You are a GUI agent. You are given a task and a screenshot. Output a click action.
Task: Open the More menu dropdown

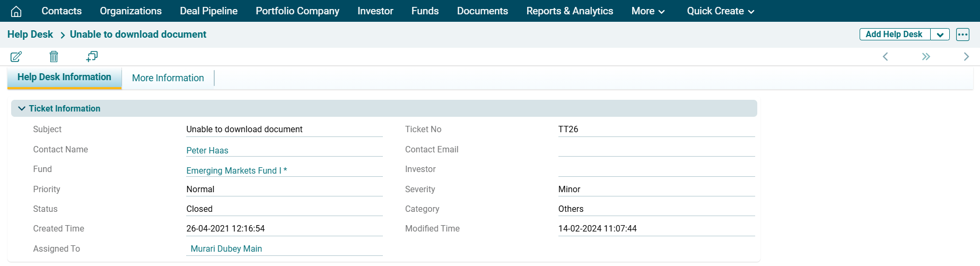click(647, 11)
